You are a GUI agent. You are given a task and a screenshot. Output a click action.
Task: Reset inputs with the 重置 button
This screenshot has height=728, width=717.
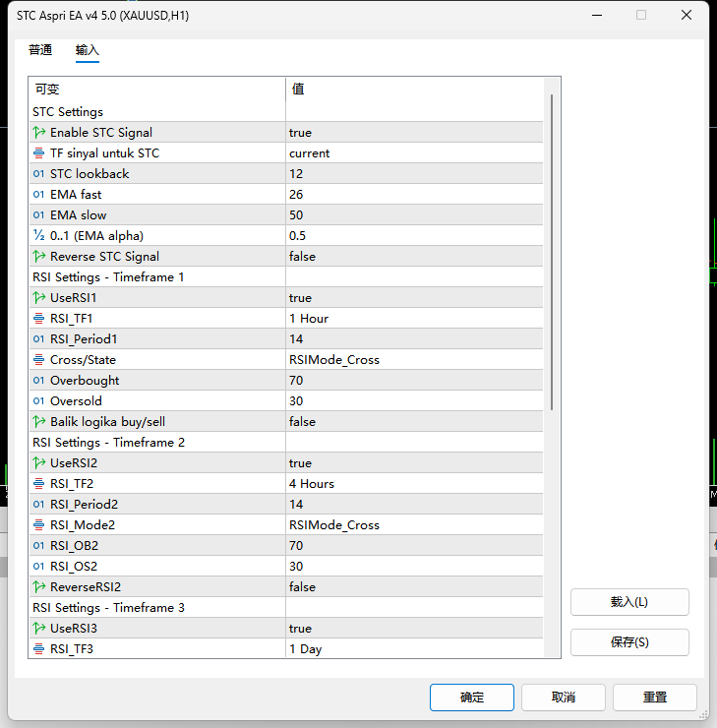pos(654,698)
